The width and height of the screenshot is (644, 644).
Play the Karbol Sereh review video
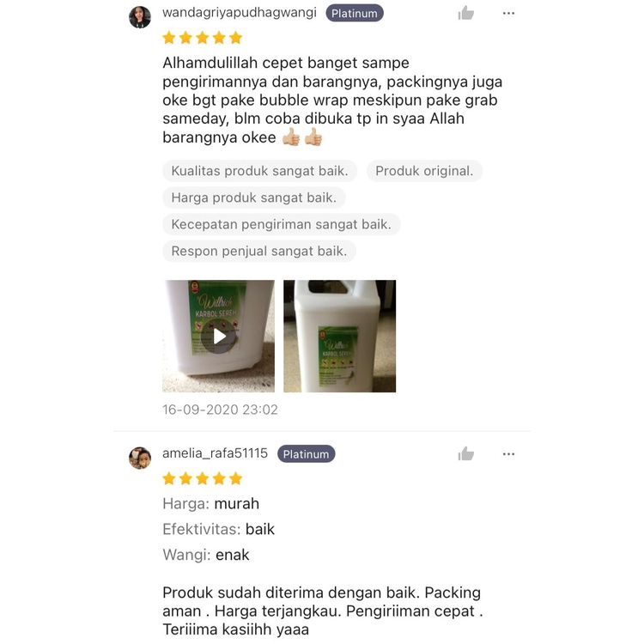[218, 336]
